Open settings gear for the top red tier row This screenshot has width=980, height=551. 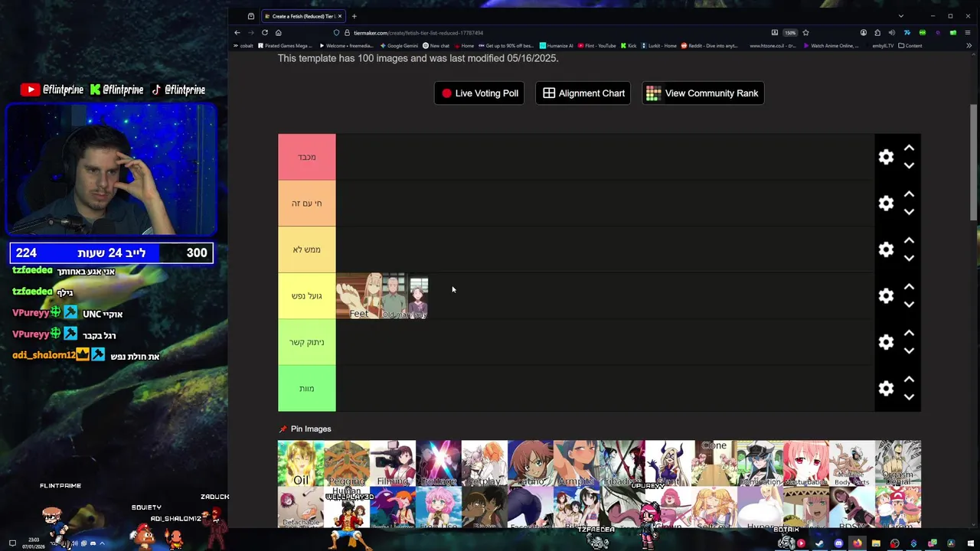886,157
